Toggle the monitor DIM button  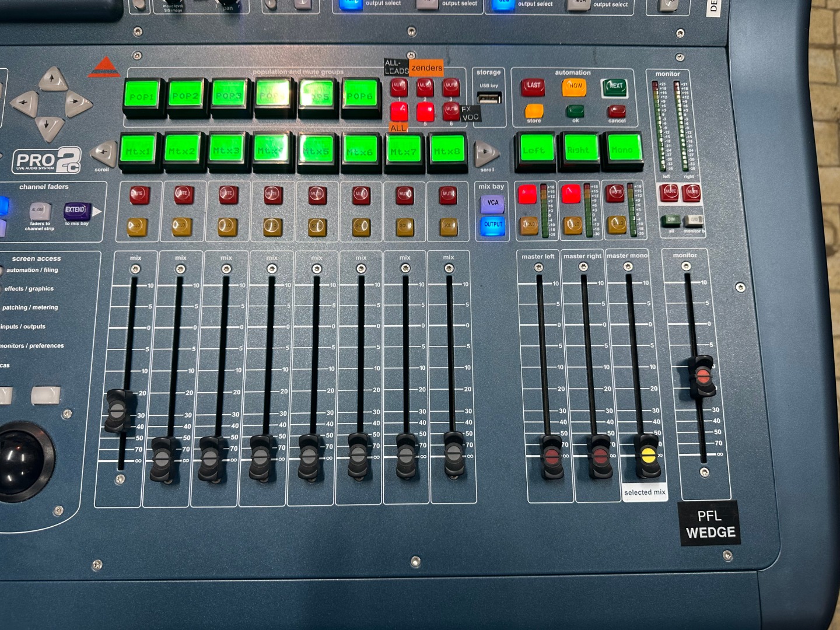pos(670,220)
